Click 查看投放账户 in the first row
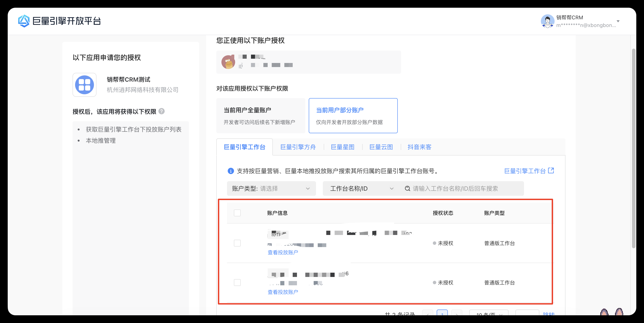Screen dimensions: 644x323 (283, 253)
